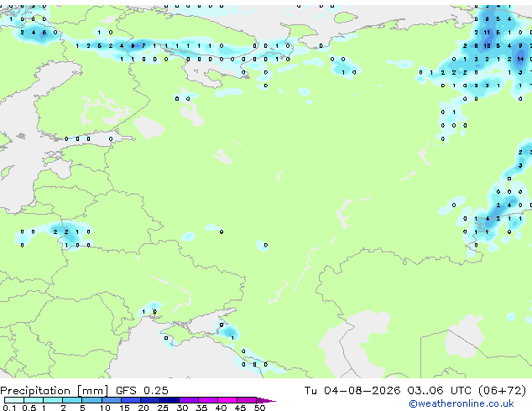Click the precipitation value "16" on the map
Image resolution: width=532 pixels, height=411 pixels.
487,46
